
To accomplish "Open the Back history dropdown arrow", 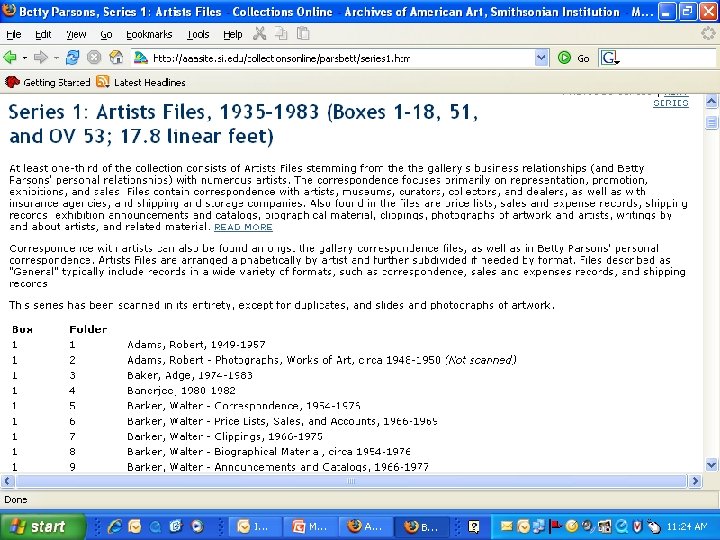I will 24,58.
